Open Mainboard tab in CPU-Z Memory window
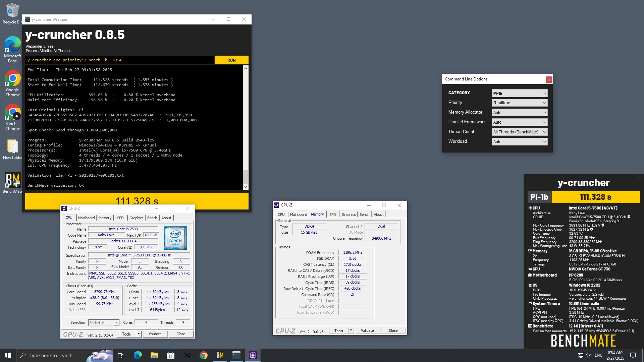644x362 pixels. [299, 215]
